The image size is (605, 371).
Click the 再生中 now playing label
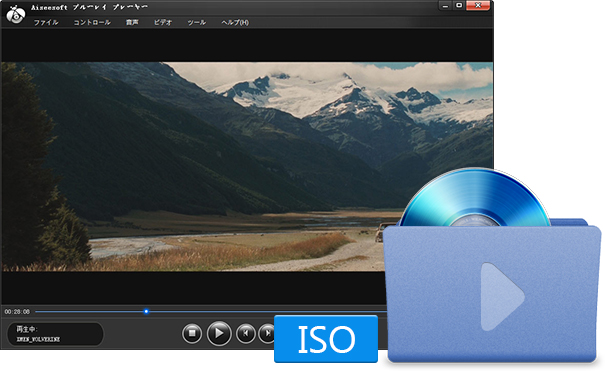click(x=27, y=329)
